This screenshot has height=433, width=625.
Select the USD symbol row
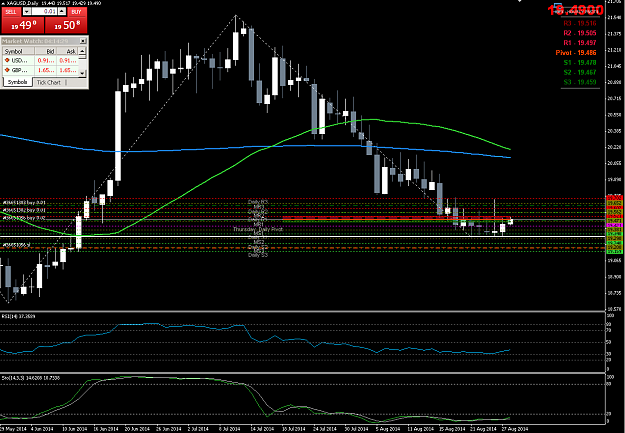[x=40, y=60]
